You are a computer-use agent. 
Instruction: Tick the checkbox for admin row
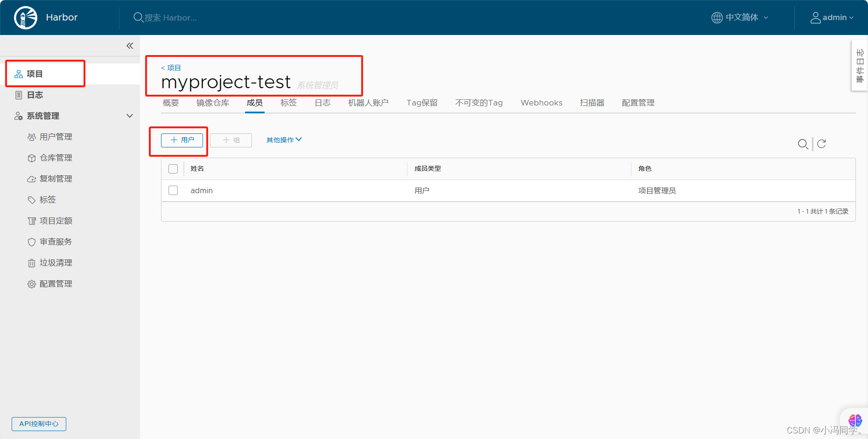coord(173,190)
